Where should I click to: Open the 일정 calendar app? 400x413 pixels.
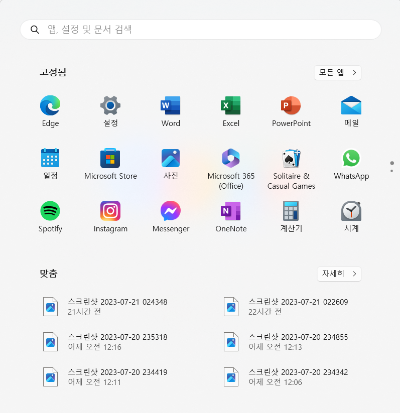pyautogui.click(x=50, y=164)
